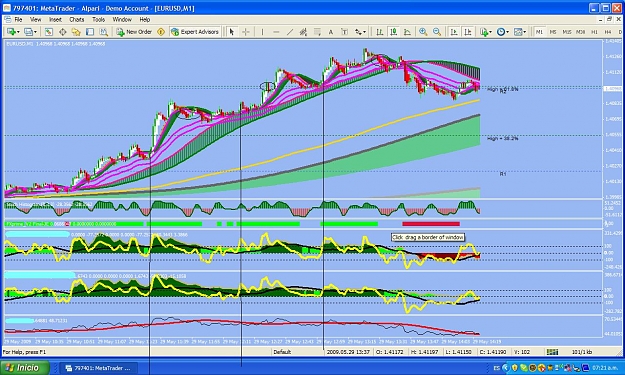Click the Zoom In magnifier icon
This screenshot has height=375, width=625.
pos(423,32)
